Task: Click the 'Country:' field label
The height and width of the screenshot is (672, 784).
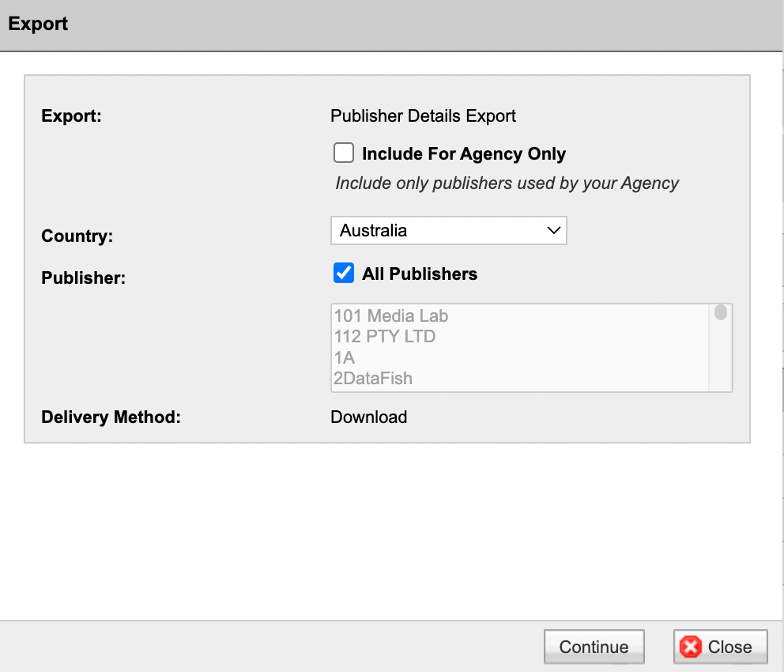Action: 77,236
